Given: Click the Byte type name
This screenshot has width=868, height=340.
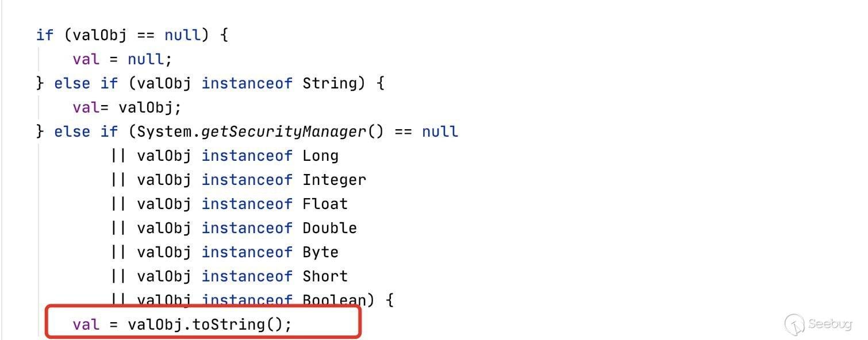Looking at the screenshot, I should (x=320, y=252).
